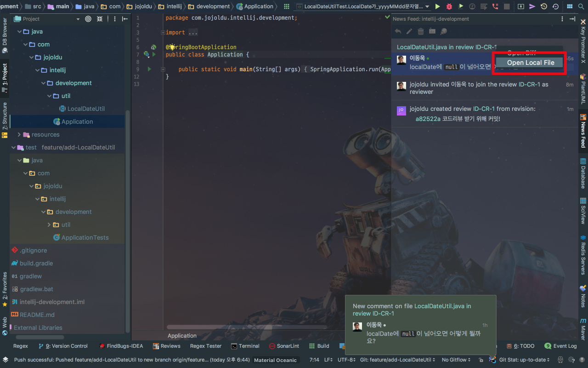This screenshot has height=368, width=588.
Task: Toggle the DB Browser side tab
Action: pos(5,35)
